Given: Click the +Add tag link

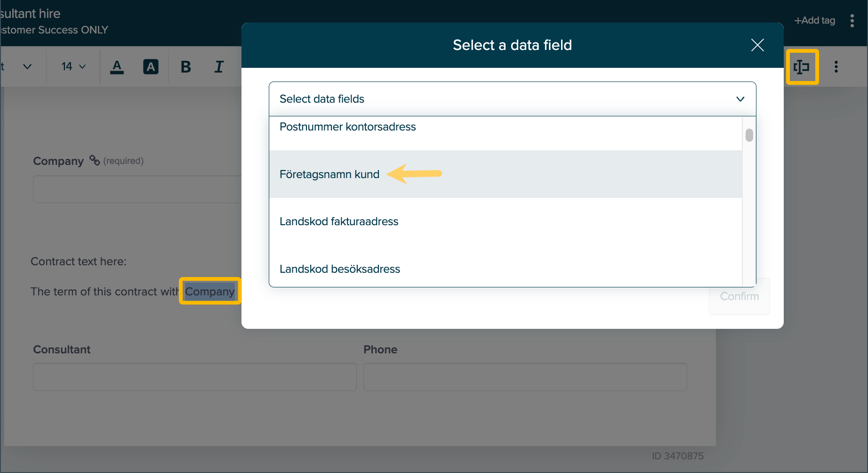Looking at the screenshot, I should (x=814, y=20).
